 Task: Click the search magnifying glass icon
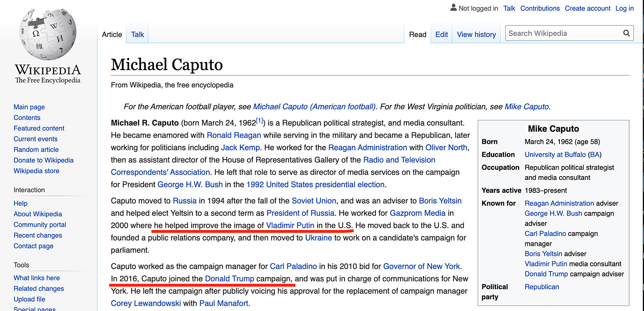(626, 33)
